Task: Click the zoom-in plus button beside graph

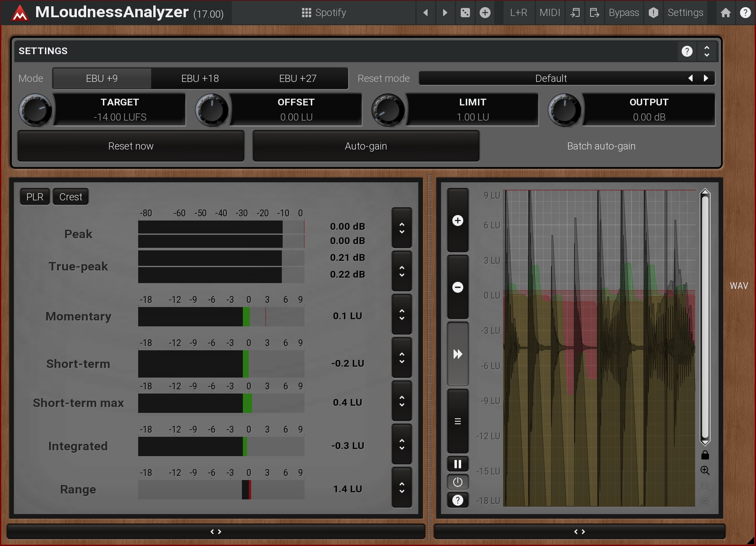Action: [x=457, y=220]
